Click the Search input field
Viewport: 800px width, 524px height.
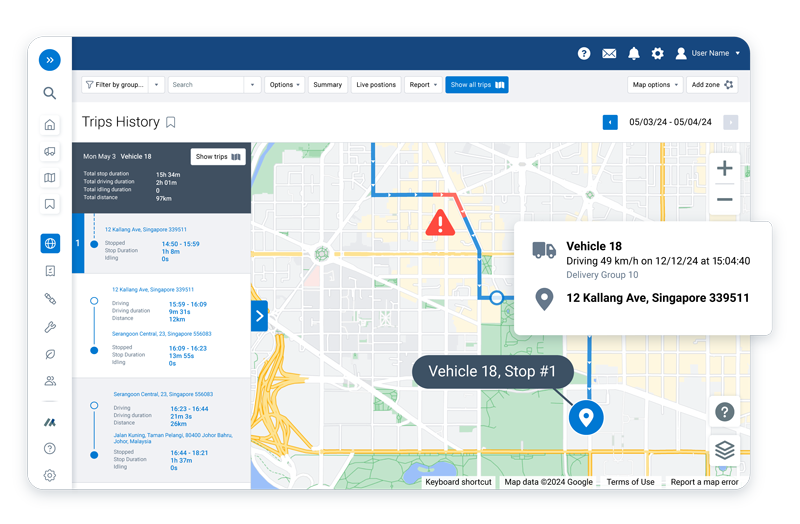click(206, 85)
